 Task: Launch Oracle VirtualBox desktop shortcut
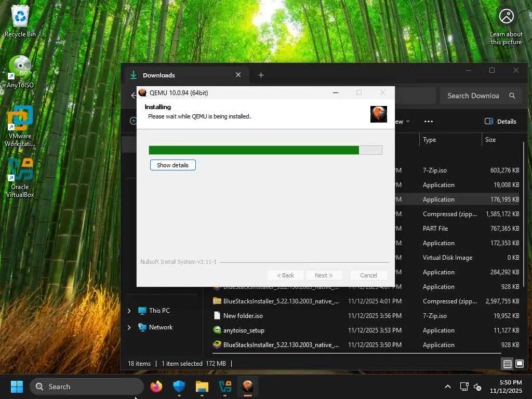point(20,178)
